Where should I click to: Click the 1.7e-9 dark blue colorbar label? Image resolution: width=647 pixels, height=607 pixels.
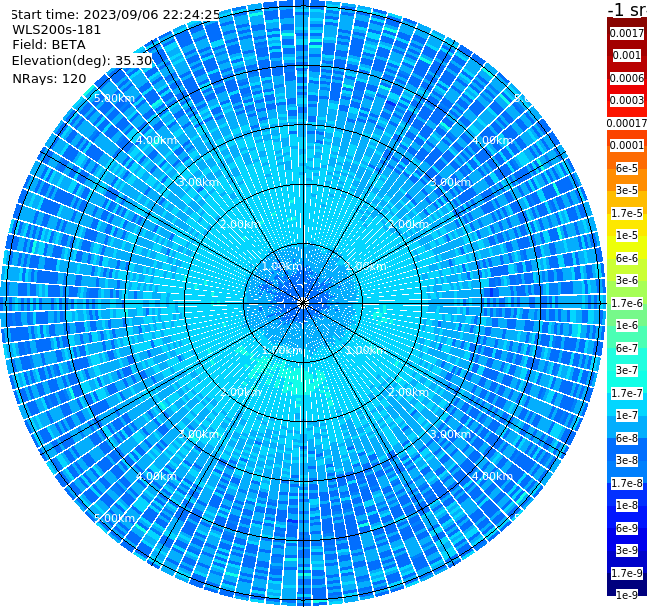pos(627,573)
